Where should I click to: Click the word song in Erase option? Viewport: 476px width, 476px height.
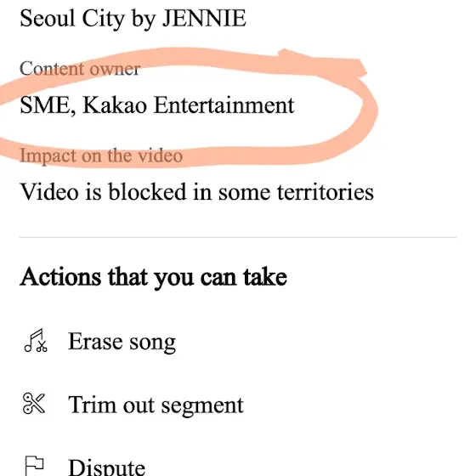tap(153, 343)
